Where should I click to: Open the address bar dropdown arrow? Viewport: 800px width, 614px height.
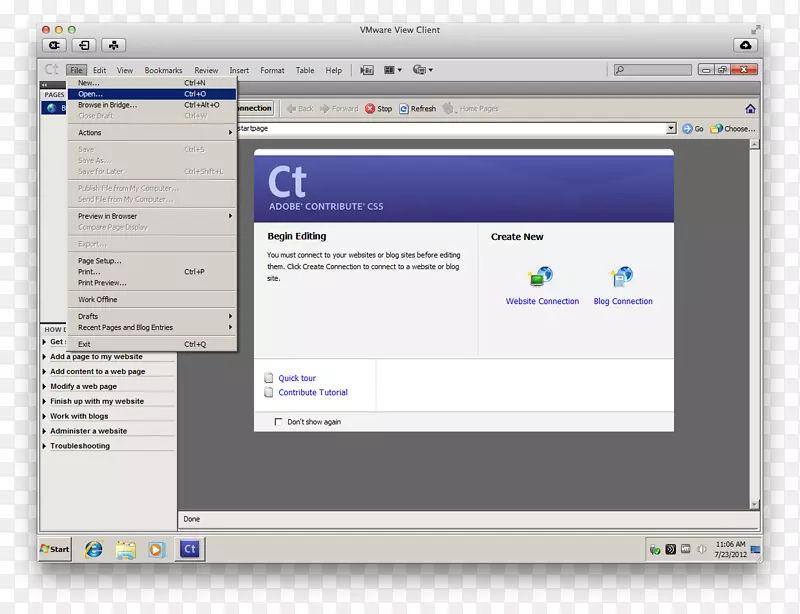(x=671, y=129)
